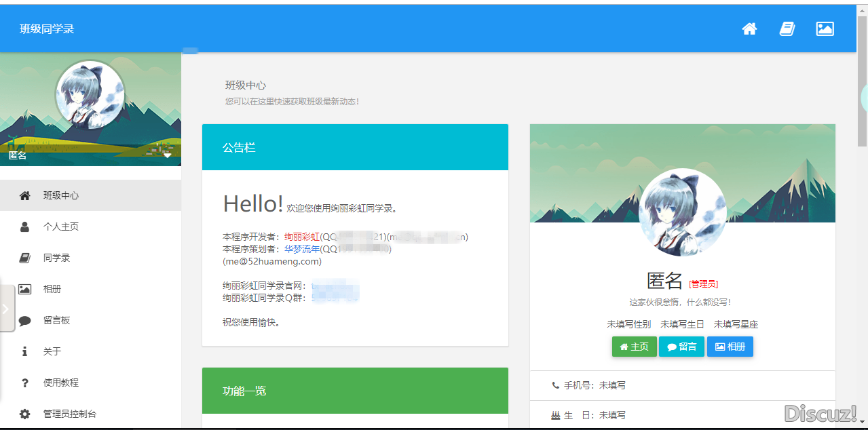Click the large avatar on profile card

(682, 212)
